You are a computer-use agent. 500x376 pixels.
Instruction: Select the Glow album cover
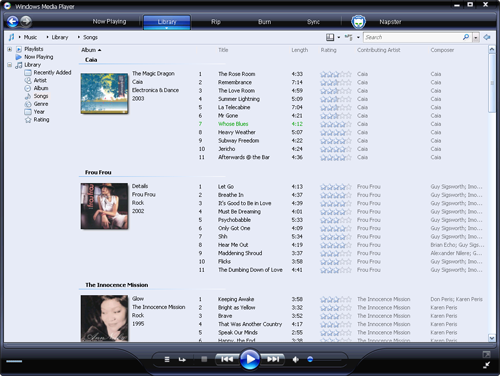coord(104,318)
